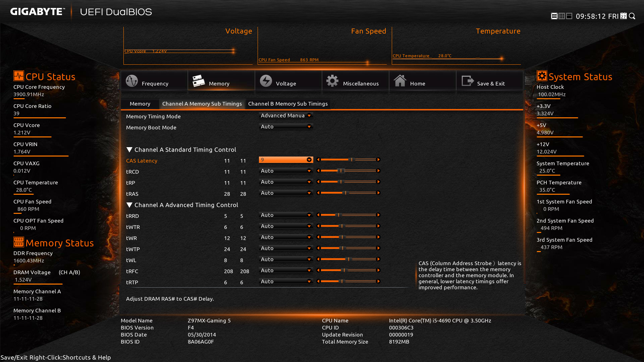Click the Total Memory Size 8192MB value

pyautogui.click(x=399, y=342)
